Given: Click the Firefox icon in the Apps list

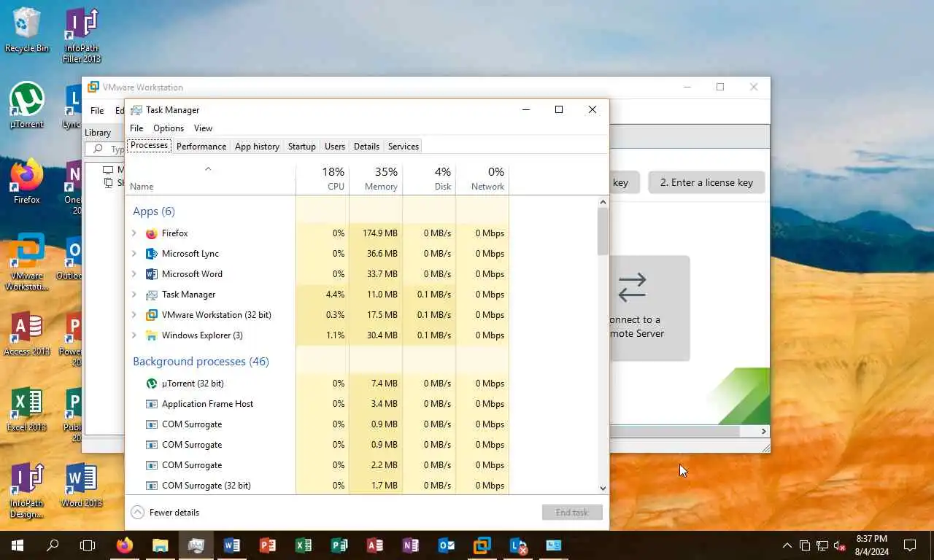Looking at the screenshot, I should tap(152, 233).
